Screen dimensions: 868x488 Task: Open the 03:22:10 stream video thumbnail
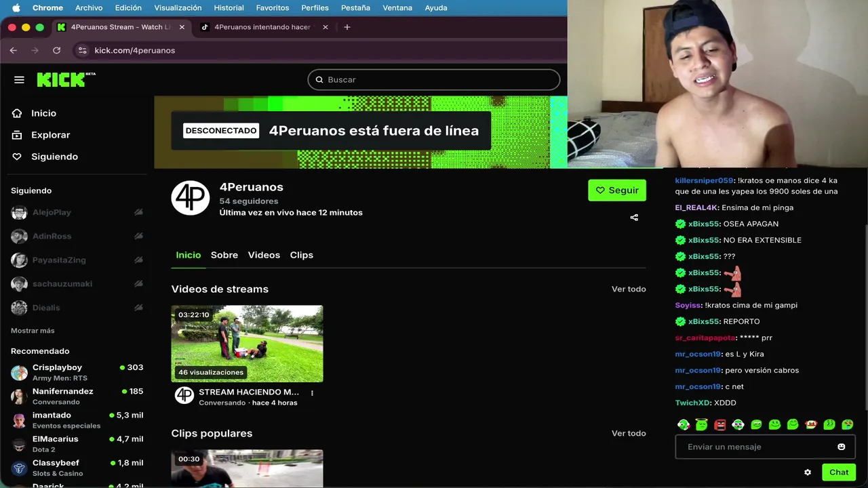point(247,344)
